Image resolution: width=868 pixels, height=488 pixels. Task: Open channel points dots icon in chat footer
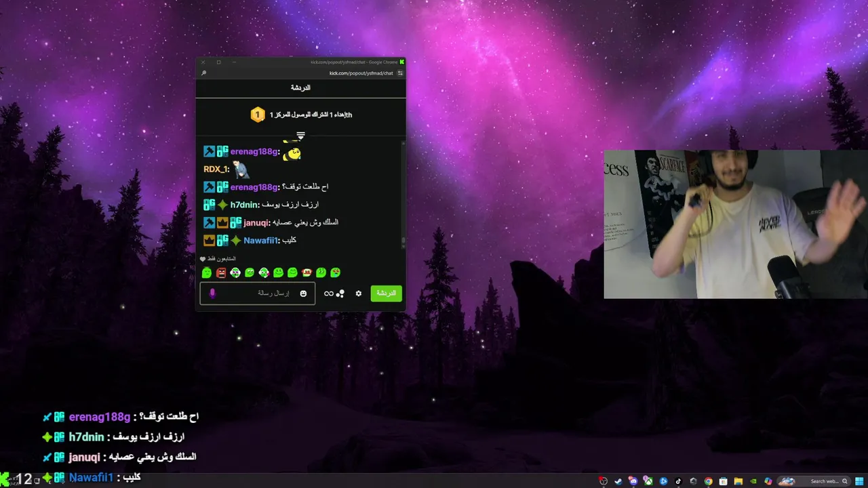340,293
